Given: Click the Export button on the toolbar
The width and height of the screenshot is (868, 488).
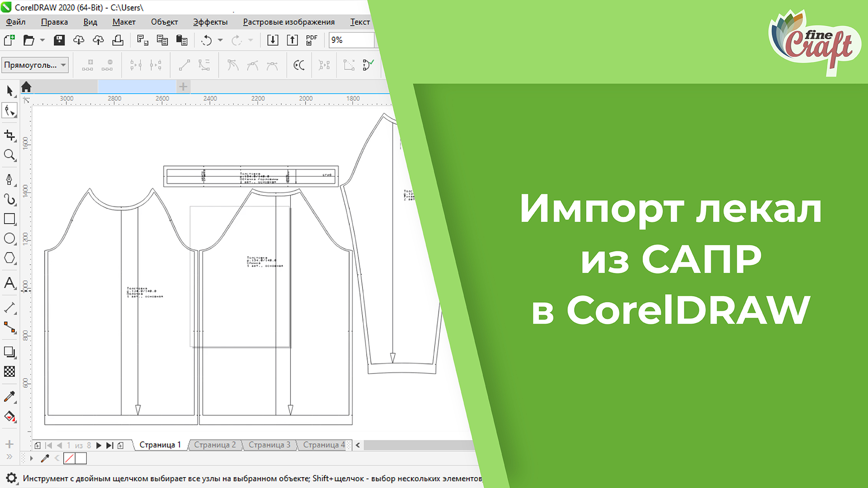Looking at the screenshot, I should [x=292, y=40].
